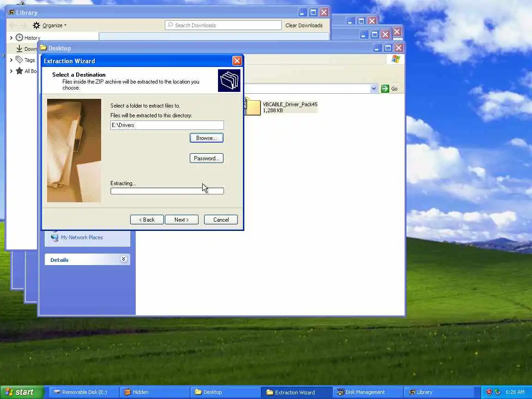
Task: Switch to Removable Disk (E:) taskbar item
Action: tap(84, 392)
